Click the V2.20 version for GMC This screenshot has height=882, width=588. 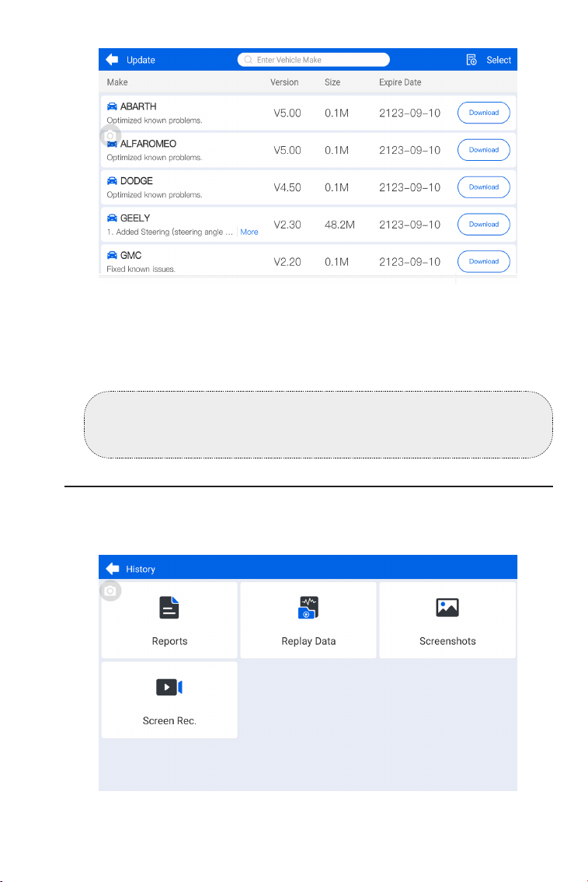coord(287,262)
